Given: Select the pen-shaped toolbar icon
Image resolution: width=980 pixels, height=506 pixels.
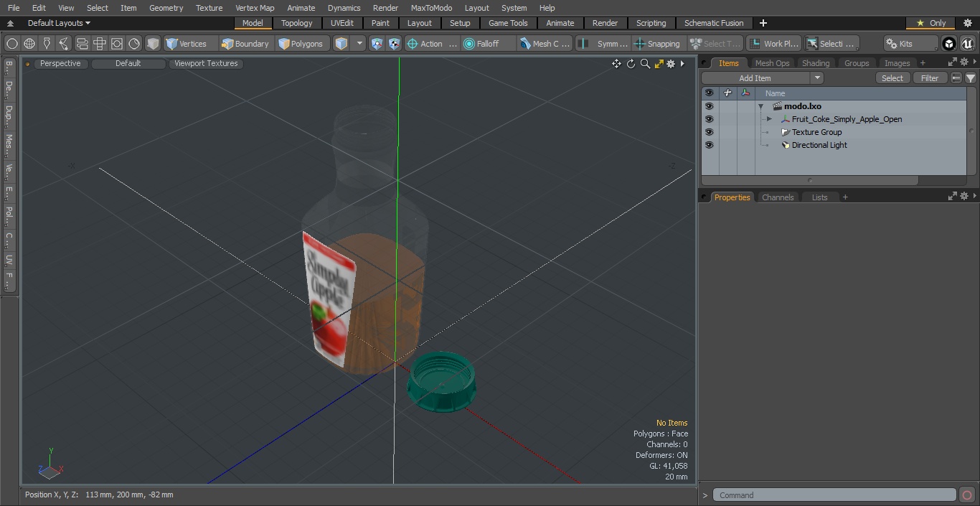Looking at the screenshot, I should [47, 44].
